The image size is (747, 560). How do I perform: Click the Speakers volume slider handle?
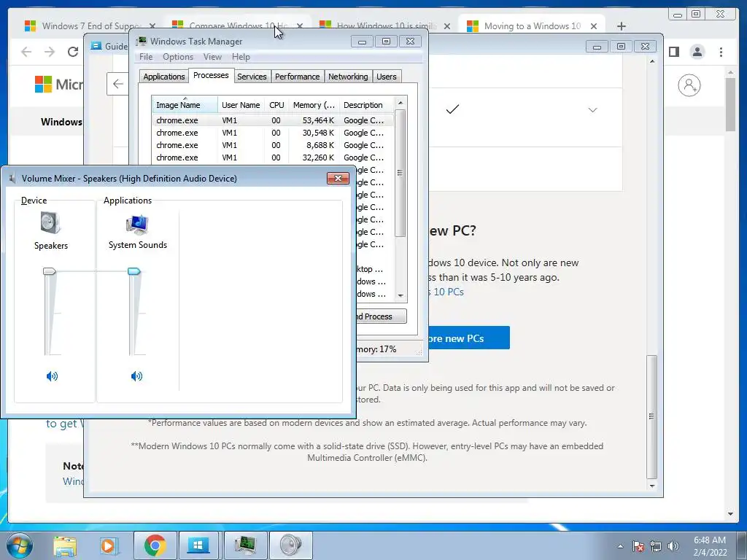tap(50, 271)
